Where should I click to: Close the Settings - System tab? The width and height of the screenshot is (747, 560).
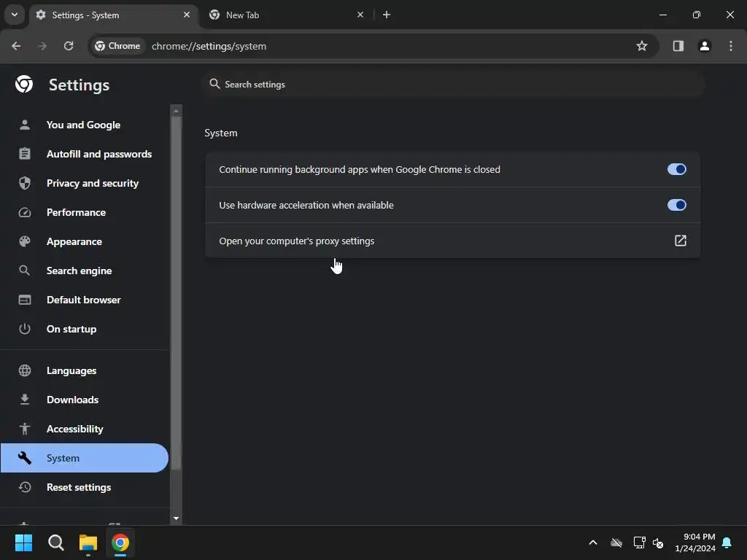tap(187, 15)
